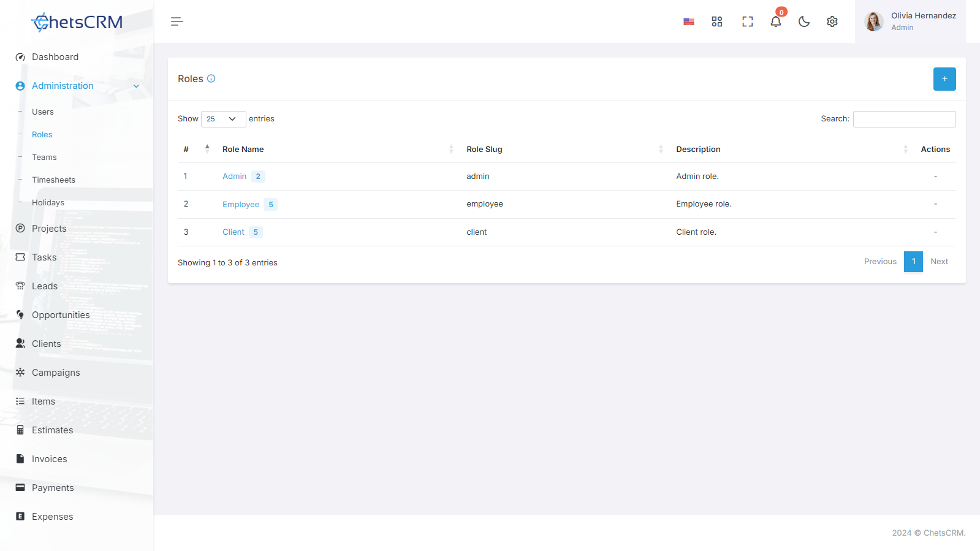The width and height of the screenshot is (980, 551).
Task: Open Leads menu label
Action: click(45, 286)
